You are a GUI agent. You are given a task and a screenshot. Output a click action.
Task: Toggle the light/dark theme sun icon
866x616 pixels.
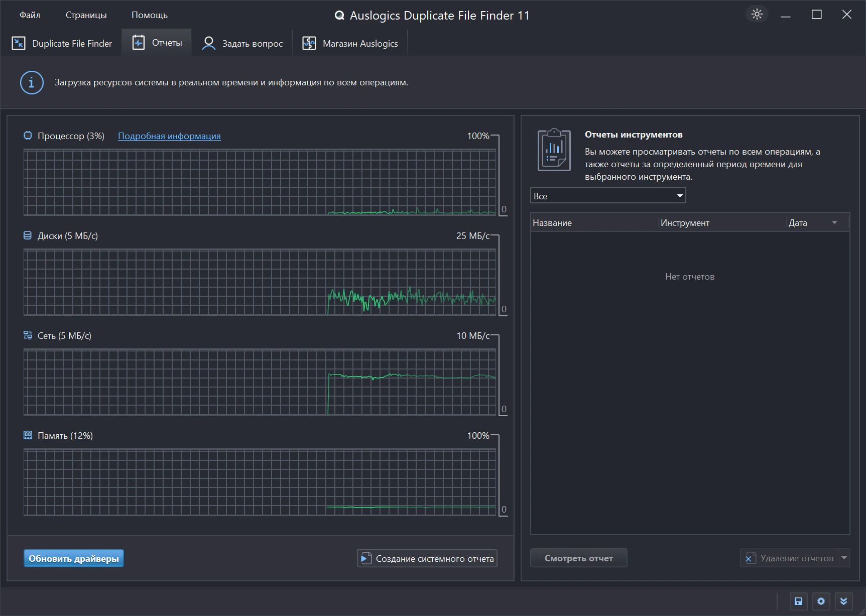click(757, 14)
